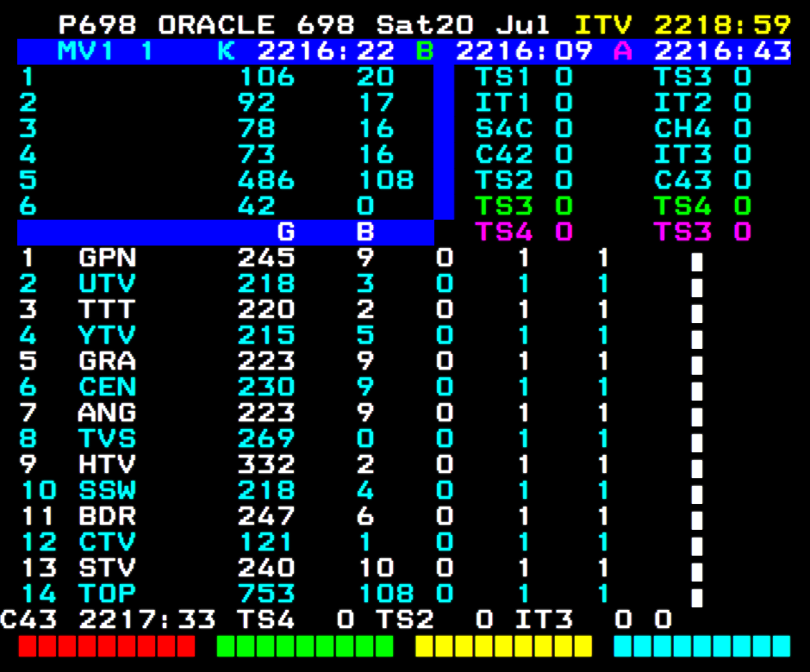Select the cyan colour bar
Image resolution: width=810 pixels, height=672 pixels.
coord(702,646)
